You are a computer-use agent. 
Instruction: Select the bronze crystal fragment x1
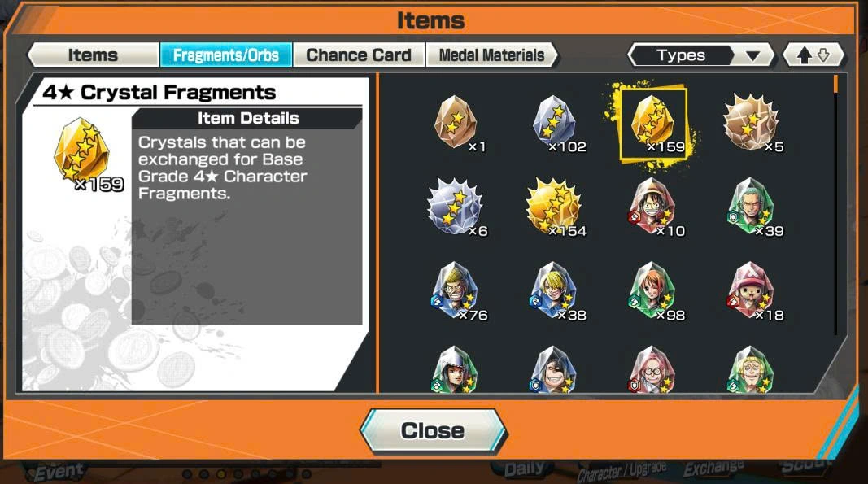455,123
